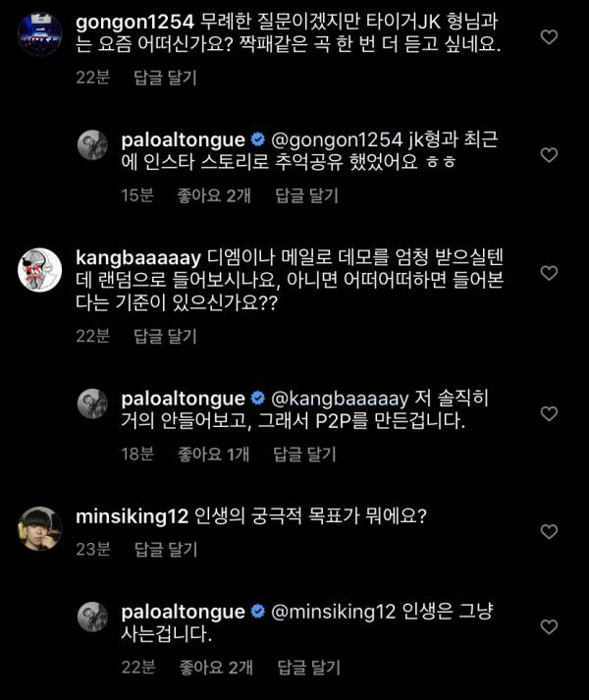Screen dimensions: 589x700
Task: Tap heart on paloaltongue's reply to gongon1254
Action: (550, 155)
